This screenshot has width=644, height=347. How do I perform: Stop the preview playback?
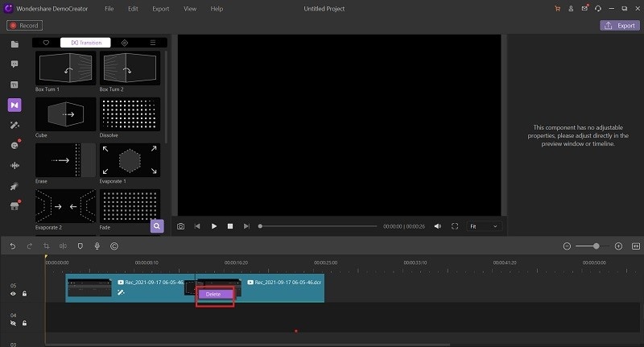(230, 226)
